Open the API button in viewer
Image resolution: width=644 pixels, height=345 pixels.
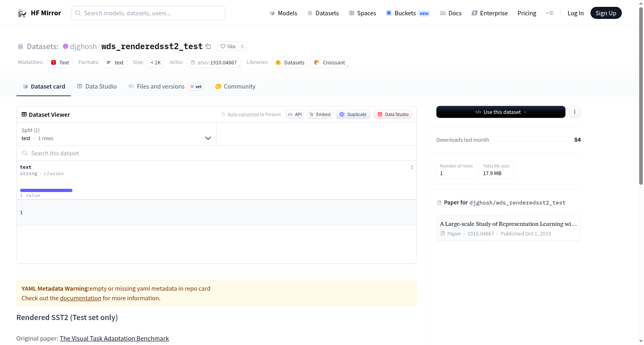(295, 114)
